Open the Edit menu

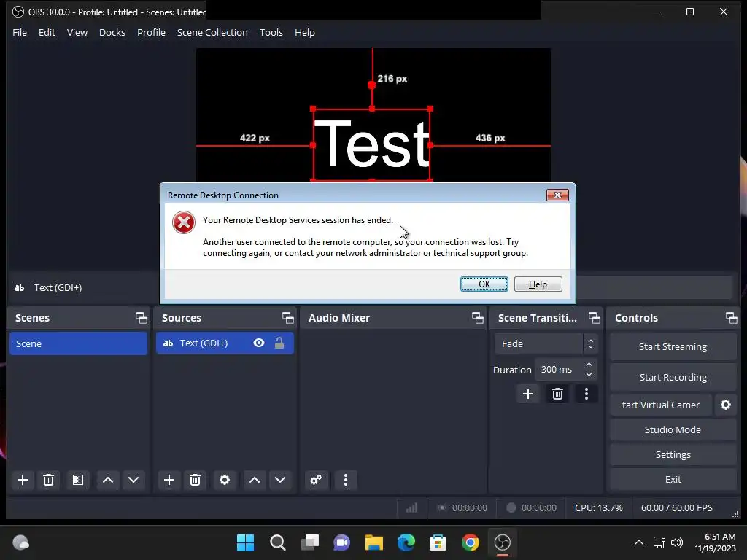(47, 32)
